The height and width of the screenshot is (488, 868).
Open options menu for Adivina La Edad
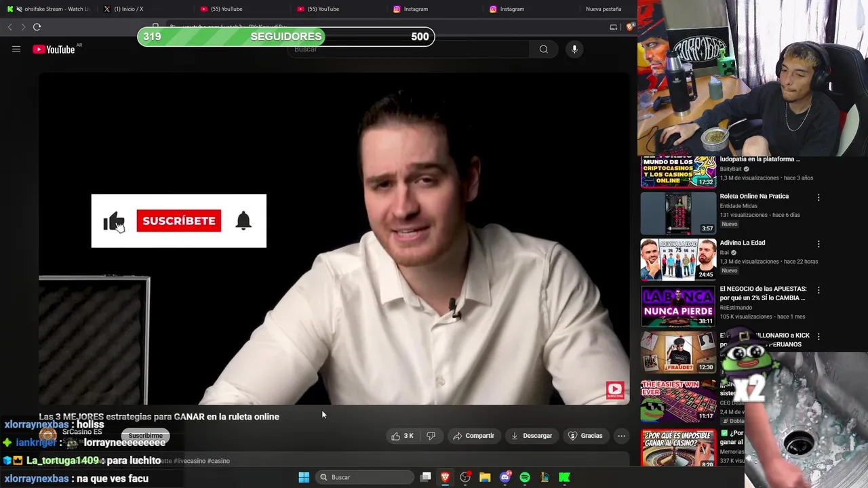click(818, 244)
